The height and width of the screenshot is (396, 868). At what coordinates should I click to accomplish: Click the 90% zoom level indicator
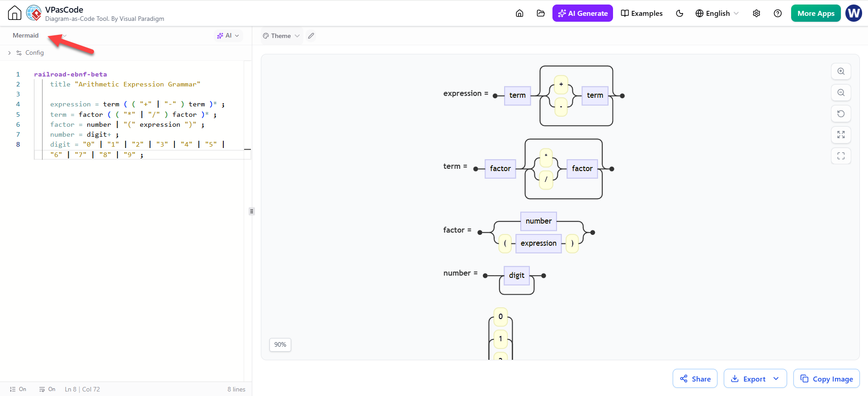(x=280, y=344)
